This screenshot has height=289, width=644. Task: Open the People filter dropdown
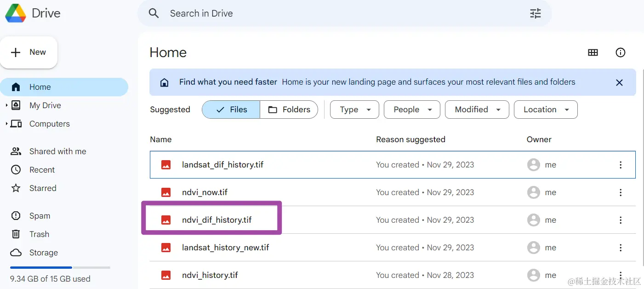click(x=412, y=110)
